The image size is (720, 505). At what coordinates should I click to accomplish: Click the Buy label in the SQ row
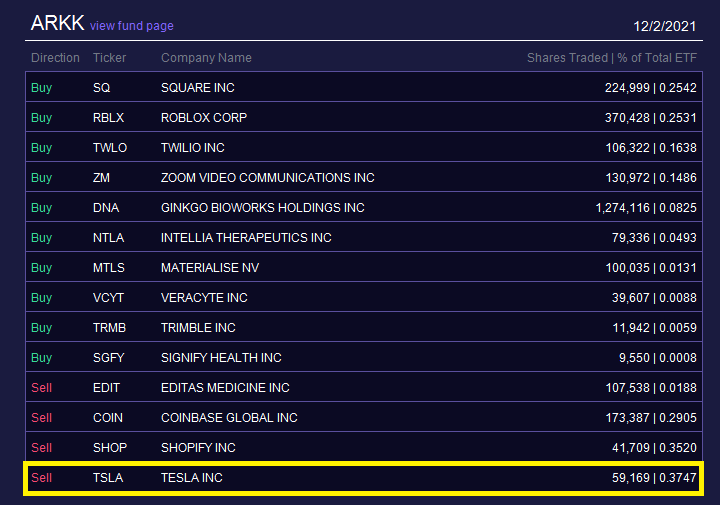pos(41,88)
